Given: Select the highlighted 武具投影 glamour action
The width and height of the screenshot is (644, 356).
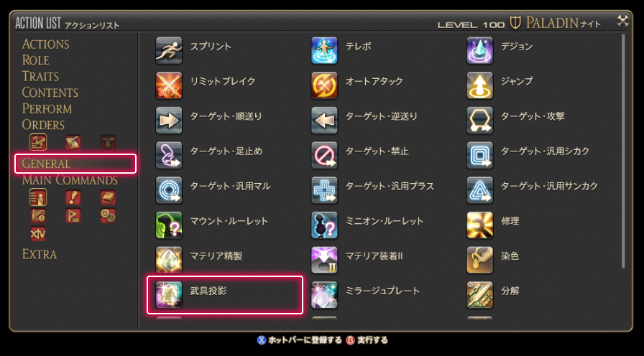Looking at the screenshot, I should tap(225, 295).
